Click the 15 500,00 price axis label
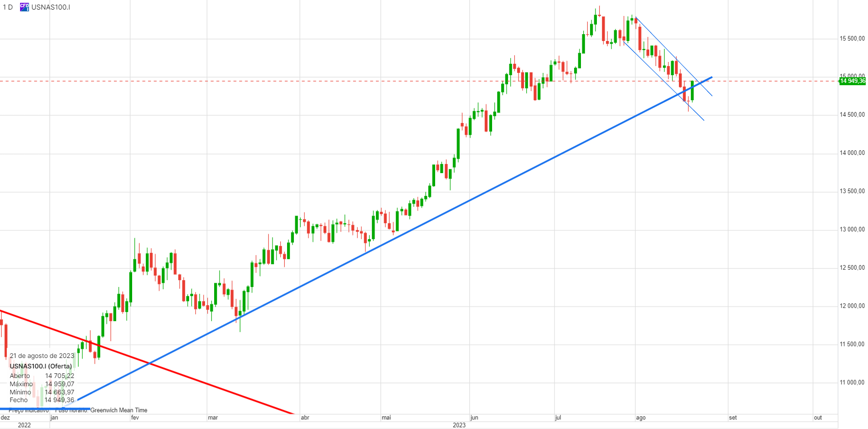 tap(852, 39)
